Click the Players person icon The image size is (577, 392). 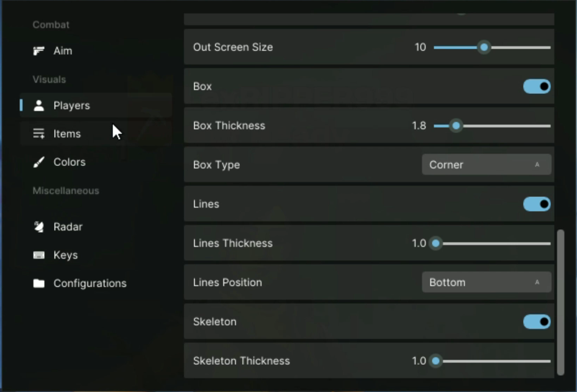tap(39, 106)
